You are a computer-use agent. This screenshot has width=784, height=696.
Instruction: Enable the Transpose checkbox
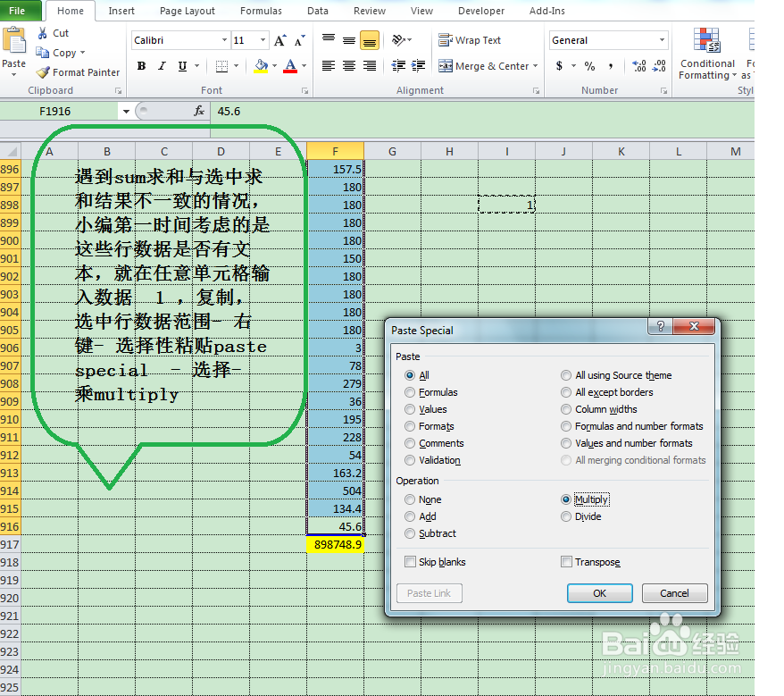point(566,562)
